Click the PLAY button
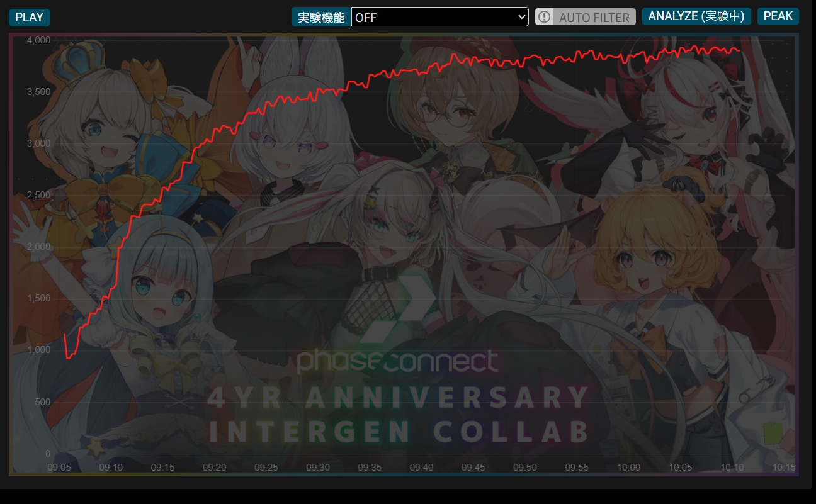Image resolution: width=816 pixels, height=504 pixels. pos(29,17)
